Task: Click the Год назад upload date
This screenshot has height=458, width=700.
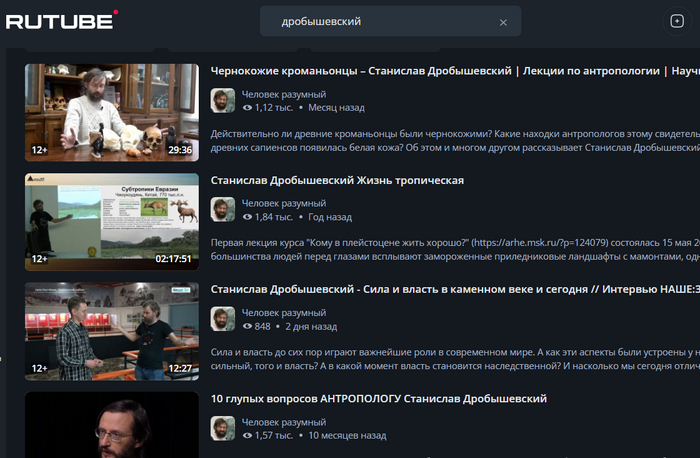Action: pyautogui.click(x=330, y=217)
